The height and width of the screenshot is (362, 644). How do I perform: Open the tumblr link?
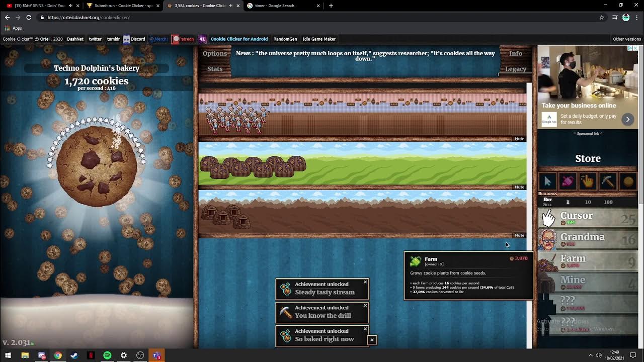[x=113, y=39]
